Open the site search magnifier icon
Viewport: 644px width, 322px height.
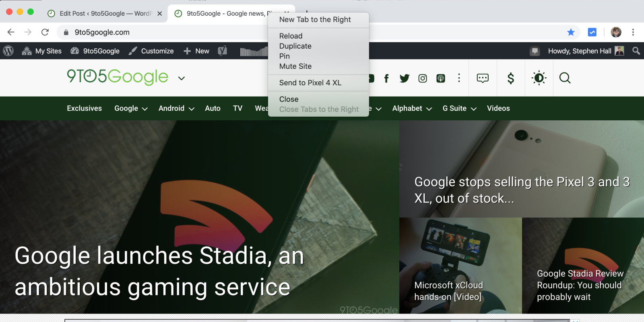pyautogui.click(x=565, y=78)
